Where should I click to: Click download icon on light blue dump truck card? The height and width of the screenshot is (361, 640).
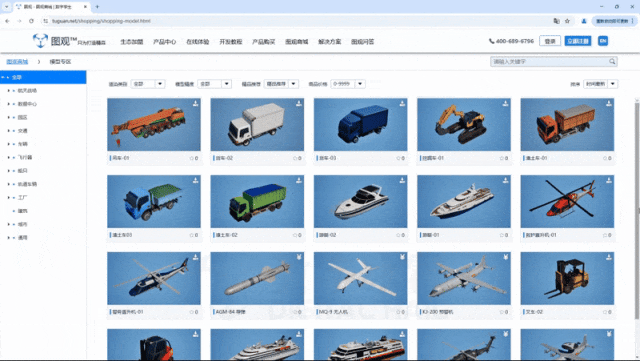click(196, 180)
